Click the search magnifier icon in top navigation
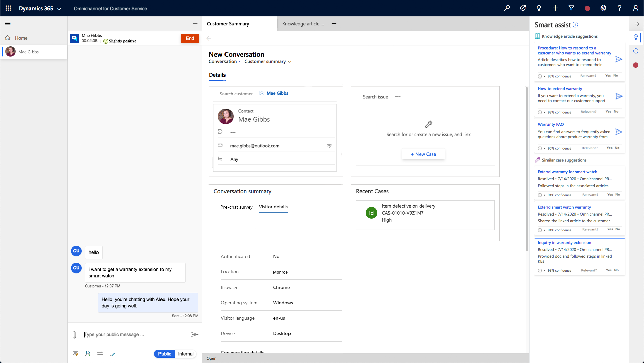The image size is (644, 363). (x=507, y=8)
